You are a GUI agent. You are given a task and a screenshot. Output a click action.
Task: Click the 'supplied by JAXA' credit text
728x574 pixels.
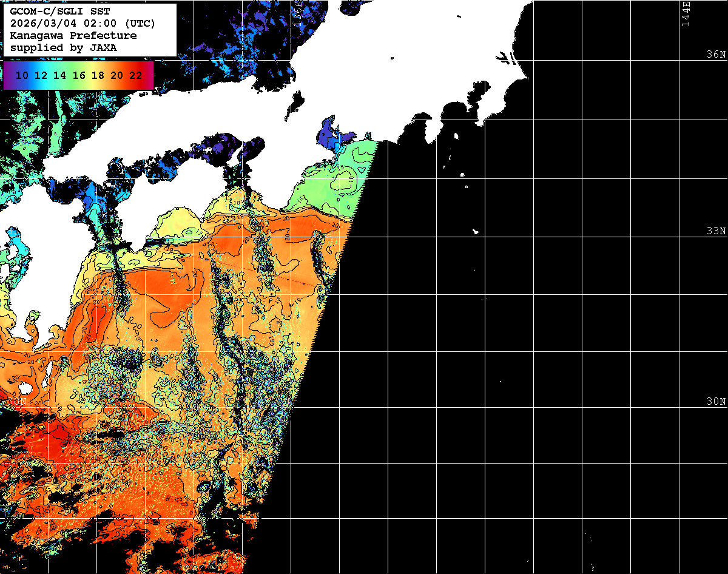64,47
